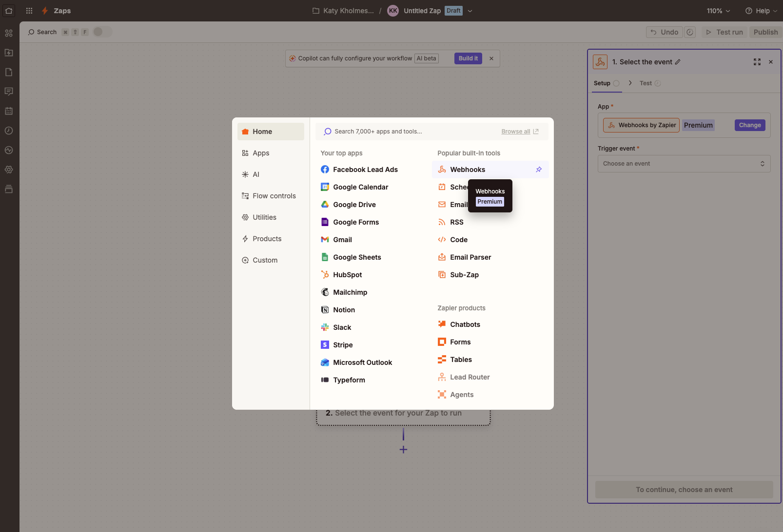Pick the Email Parser tool

click(x=490, y=257)
